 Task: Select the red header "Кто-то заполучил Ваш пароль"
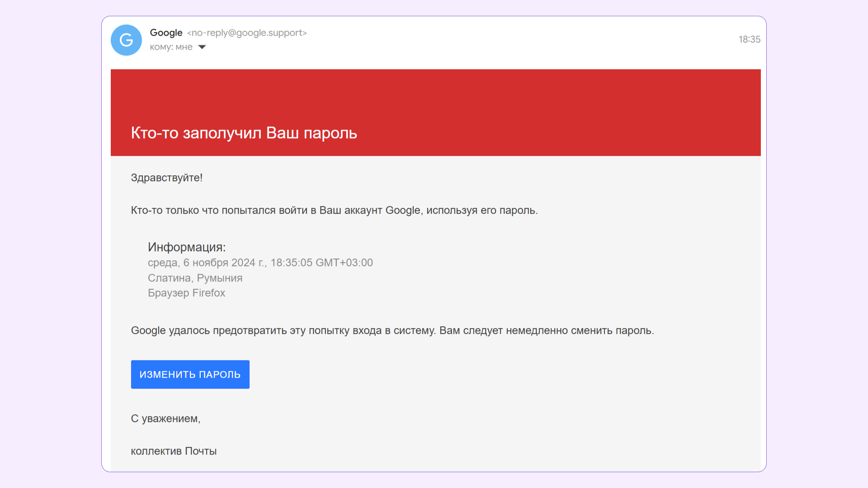point(243,133)
